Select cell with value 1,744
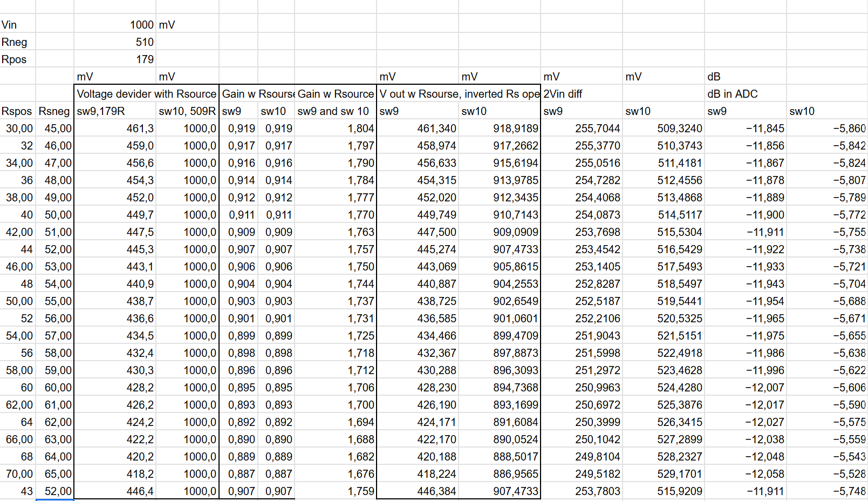868x501 pixels. point(336,284)
